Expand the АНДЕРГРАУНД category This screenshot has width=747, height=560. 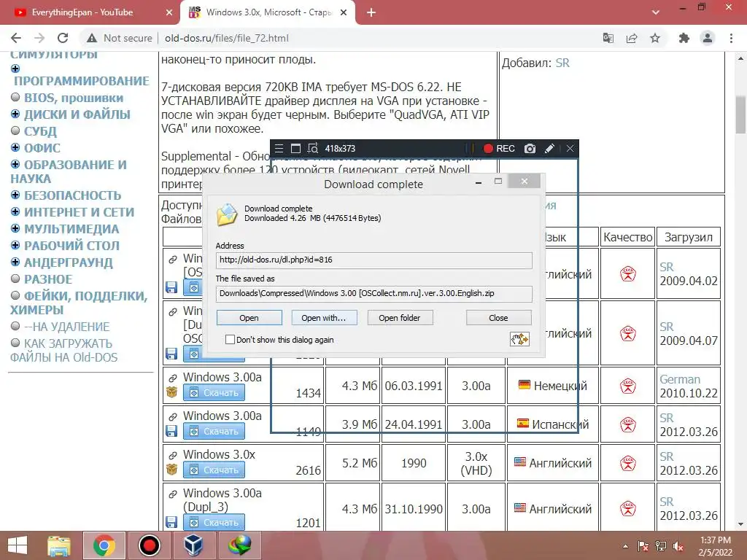tap(15, 262)
